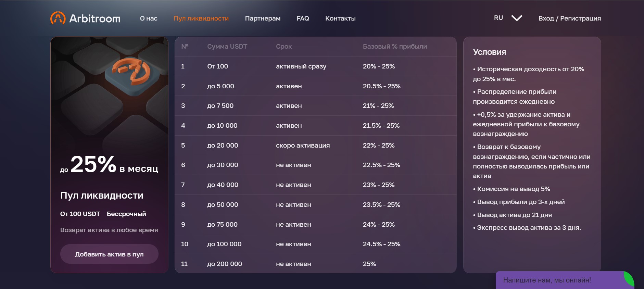644x289 pixels.
Task: Click the Комиссия на вывод 5% condition
Action: pos(512,189)
